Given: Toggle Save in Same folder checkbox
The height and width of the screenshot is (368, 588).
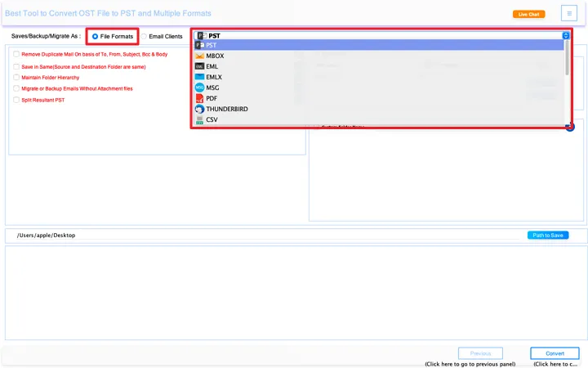Looking at the screenshot, I should click(16, 65).
